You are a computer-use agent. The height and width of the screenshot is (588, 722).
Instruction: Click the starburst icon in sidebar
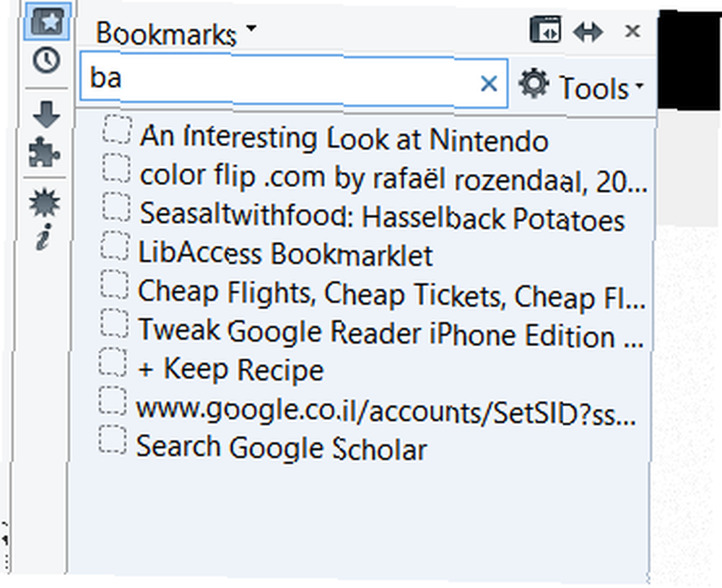(45, 202)
